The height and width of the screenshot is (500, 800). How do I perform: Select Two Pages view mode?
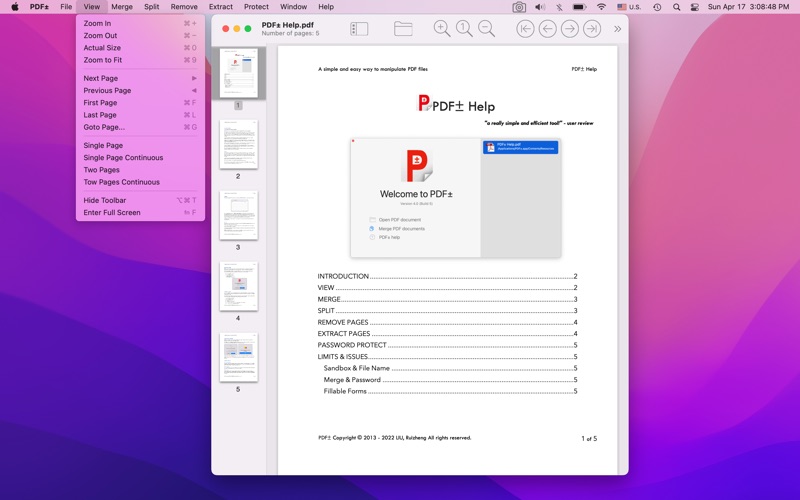pyautogui.click(x=140, y=170)
